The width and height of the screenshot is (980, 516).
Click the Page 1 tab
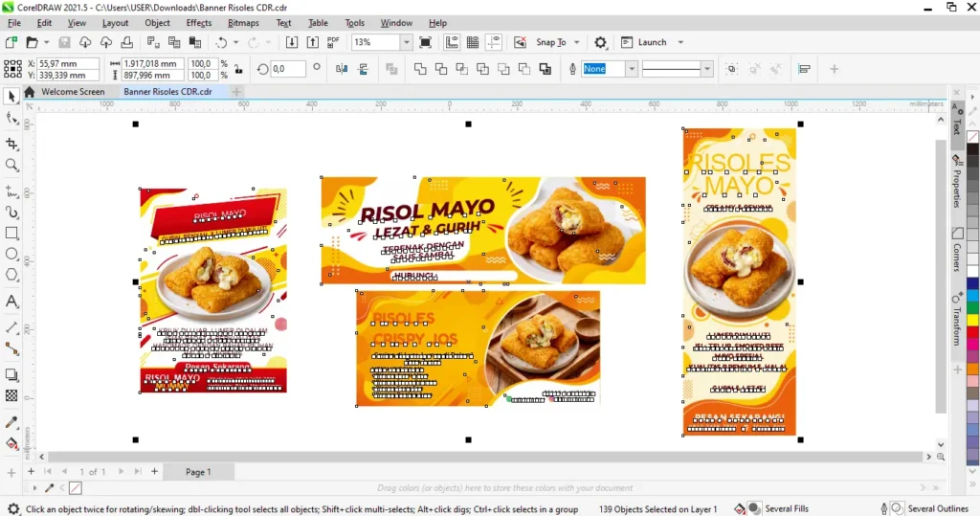click(x=198, y=472)
